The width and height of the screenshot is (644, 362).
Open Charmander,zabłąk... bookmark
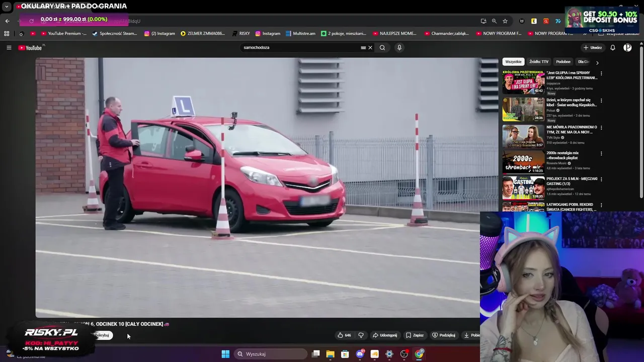[446, 34]
